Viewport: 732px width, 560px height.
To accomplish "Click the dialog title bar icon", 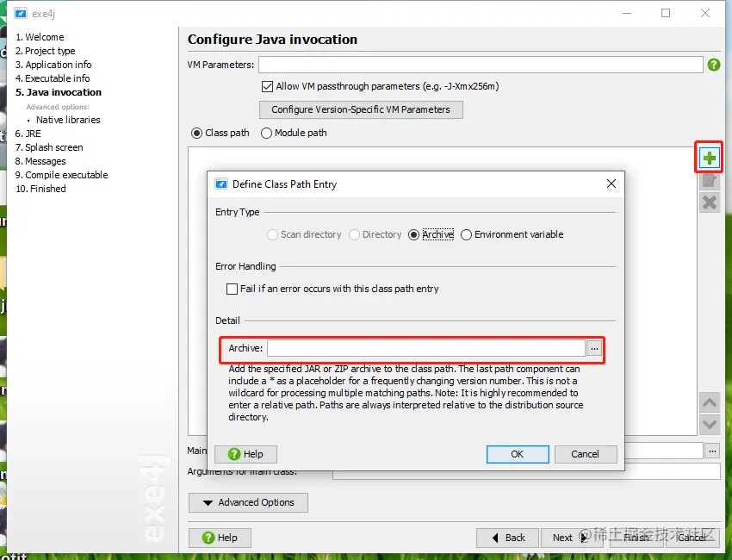I will pyautogui.click(x=220, y=184).
